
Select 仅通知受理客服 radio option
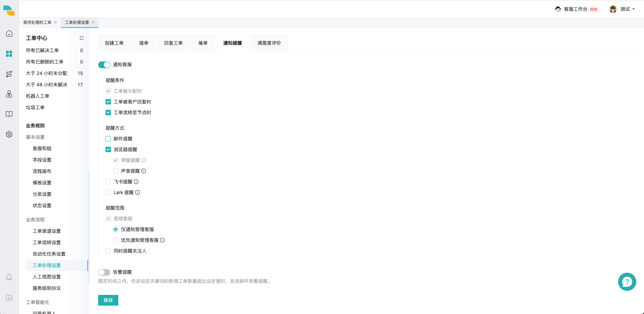click(x=116, y=229)
